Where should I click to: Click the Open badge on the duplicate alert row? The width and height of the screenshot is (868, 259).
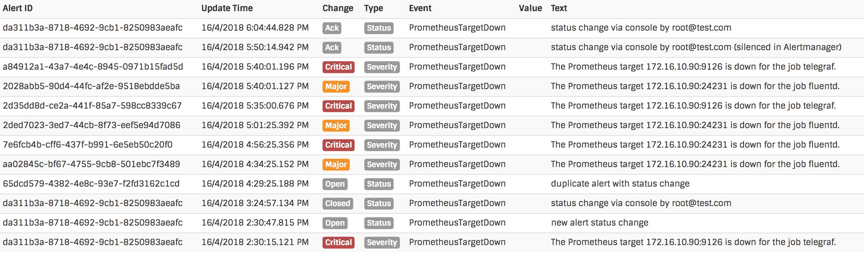click(x=335, y=184)
